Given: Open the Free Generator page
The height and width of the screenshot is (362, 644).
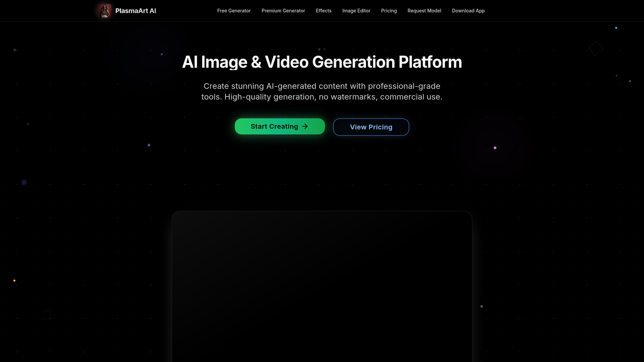Looking at the screenshot, I should [x=234, y=10].
